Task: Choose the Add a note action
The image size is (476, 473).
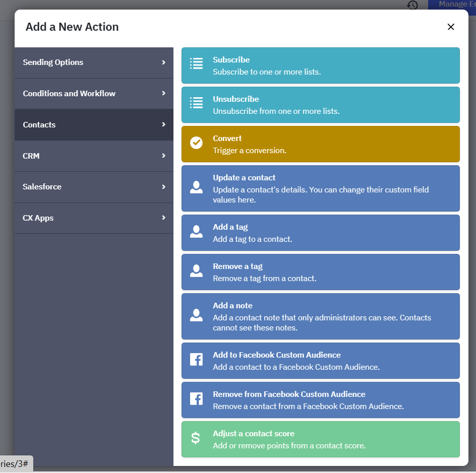Action: point(321,316)
